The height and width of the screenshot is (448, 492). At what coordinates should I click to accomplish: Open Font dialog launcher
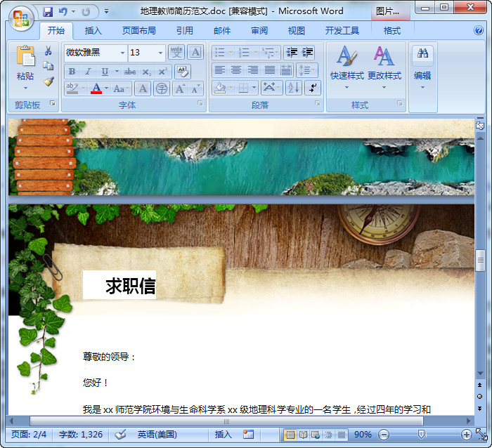(200, 103)
